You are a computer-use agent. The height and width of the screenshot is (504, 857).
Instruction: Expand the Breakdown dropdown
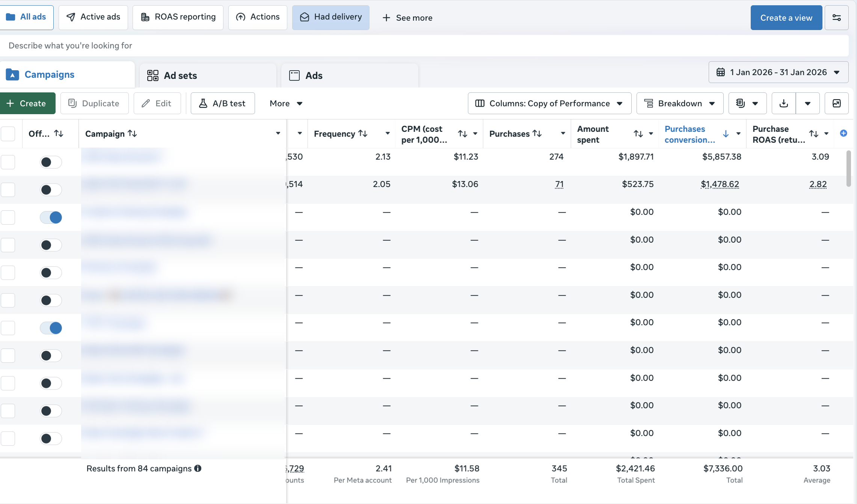point(680,103)
